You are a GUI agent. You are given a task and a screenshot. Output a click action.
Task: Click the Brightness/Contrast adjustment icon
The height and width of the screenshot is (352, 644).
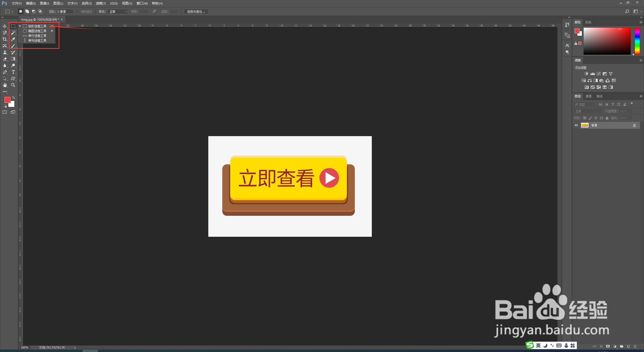pos(586,74)
